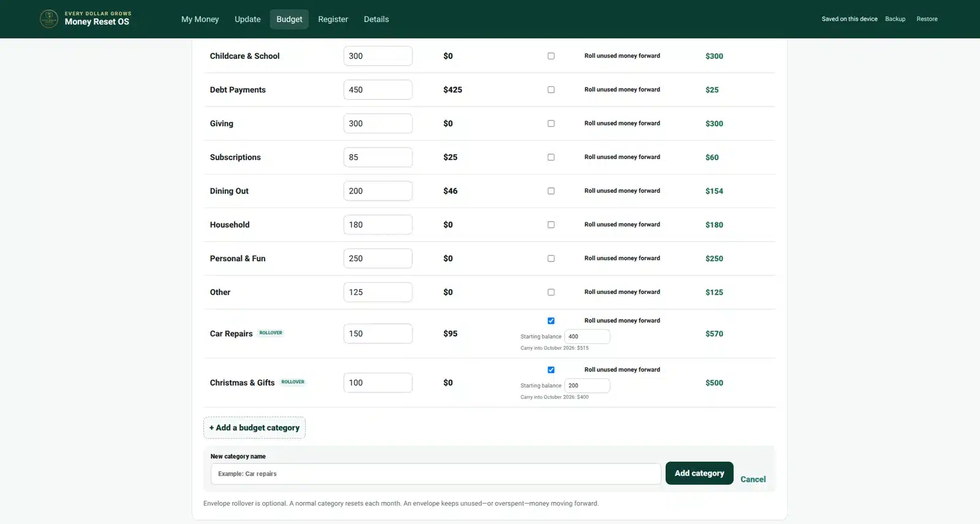
Task: Click the $425 Debt Payments spent value
Action: pyautogui.click(x=453, y=89)
